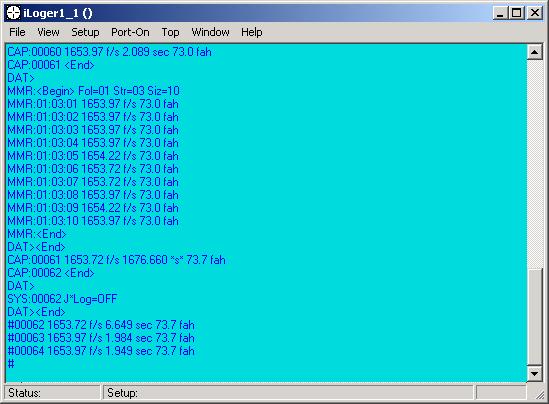This screenshot has height=404, width=549.
Task: Click the resize grip in window corner
Action: (x=540, y=394)
